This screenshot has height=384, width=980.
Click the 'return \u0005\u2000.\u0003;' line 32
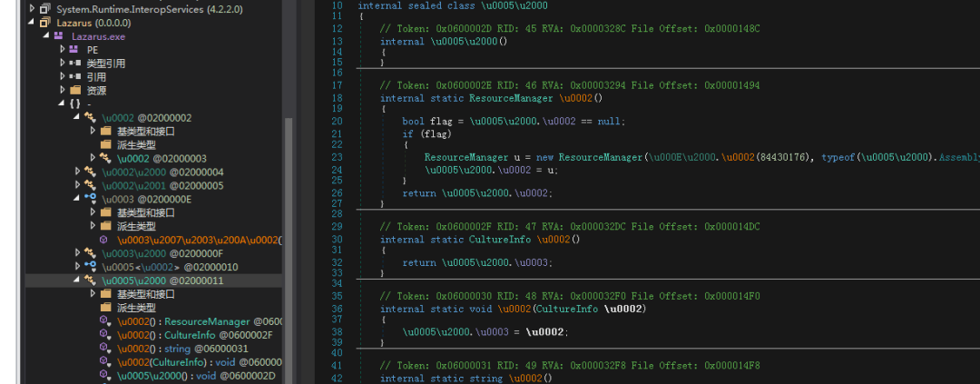[x=478, y=262]
